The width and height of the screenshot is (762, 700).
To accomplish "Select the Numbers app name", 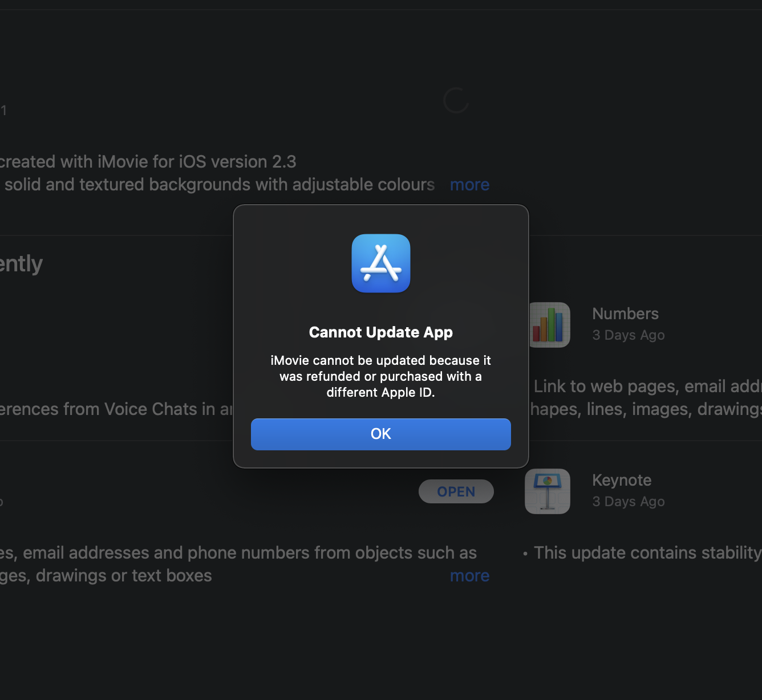I will [625, 314].
